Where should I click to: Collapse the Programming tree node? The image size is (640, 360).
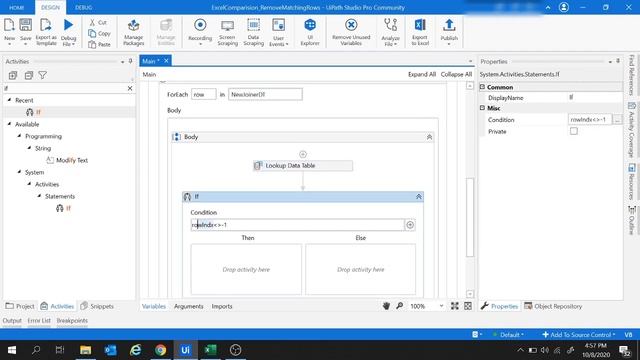click(x=19, y=136)
